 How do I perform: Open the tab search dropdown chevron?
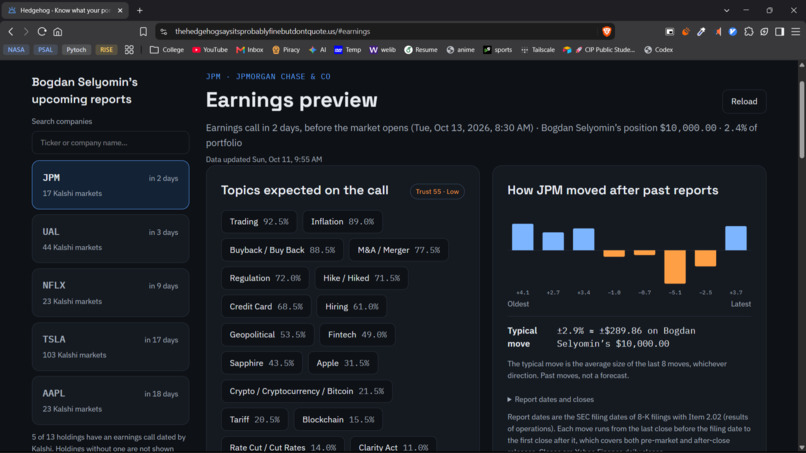(x=726, y=10)
